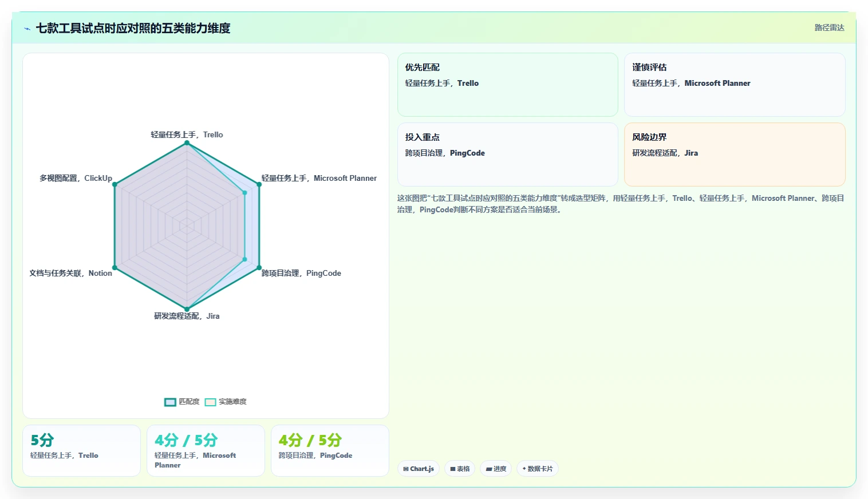This screenshot has width=868, height=499.
Task: Toggle the 匹配度 legend swatch
Action: tap(170, 402)
